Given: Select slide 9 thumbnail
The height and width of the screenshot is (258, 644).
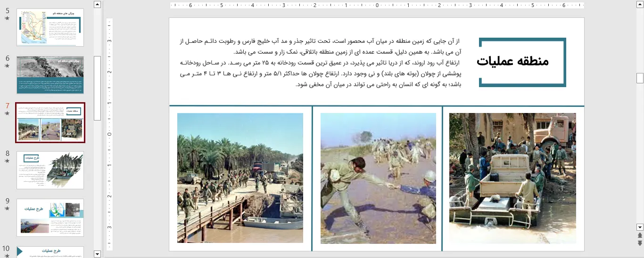Looking at the screenshot, I should (x=50, y=218).
